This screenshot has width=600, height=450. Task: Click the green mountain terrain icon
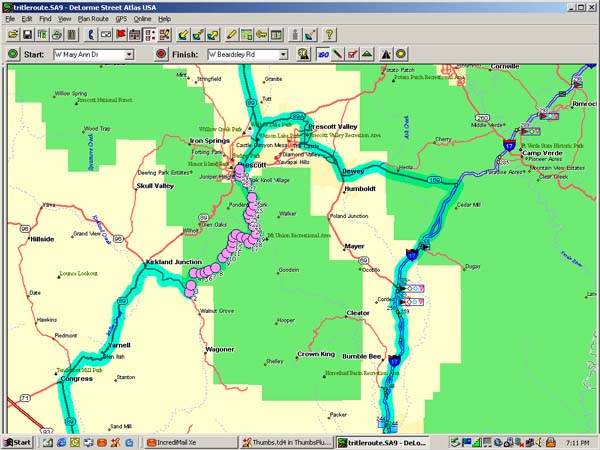pos(367,54)
